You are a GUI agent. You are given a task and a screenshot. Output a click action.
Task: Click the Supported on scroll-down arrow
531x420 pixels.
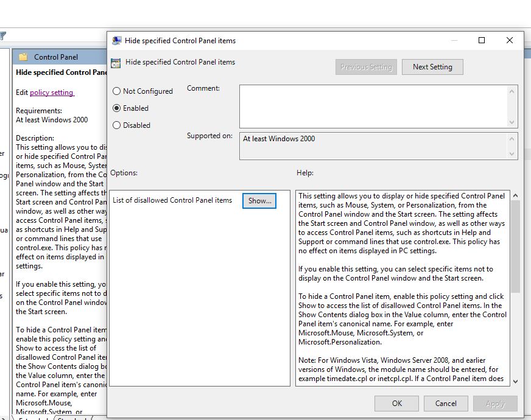click(512, 152)
